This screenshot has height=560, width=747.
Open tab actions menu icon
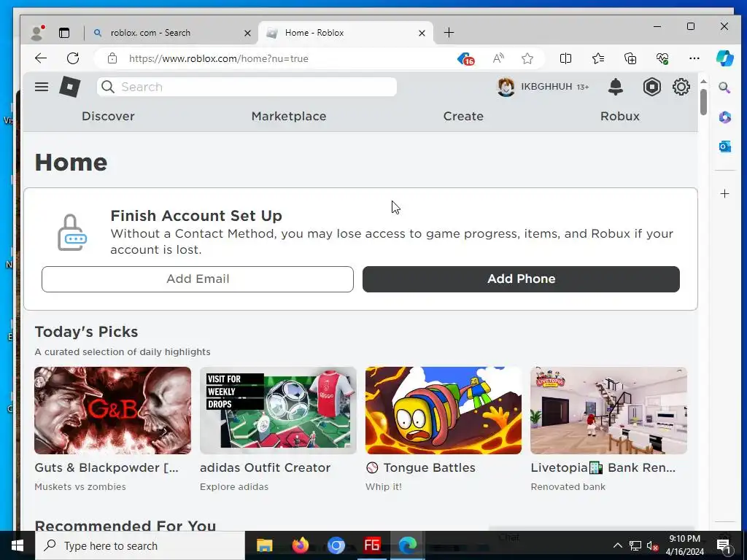[x=64, y=32]
